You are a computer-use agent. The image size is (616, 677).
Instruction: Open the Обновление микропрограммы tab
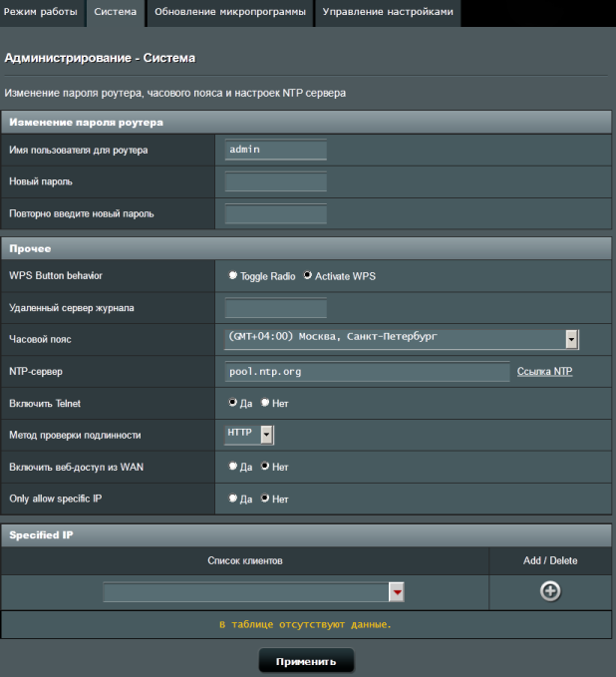230,12
